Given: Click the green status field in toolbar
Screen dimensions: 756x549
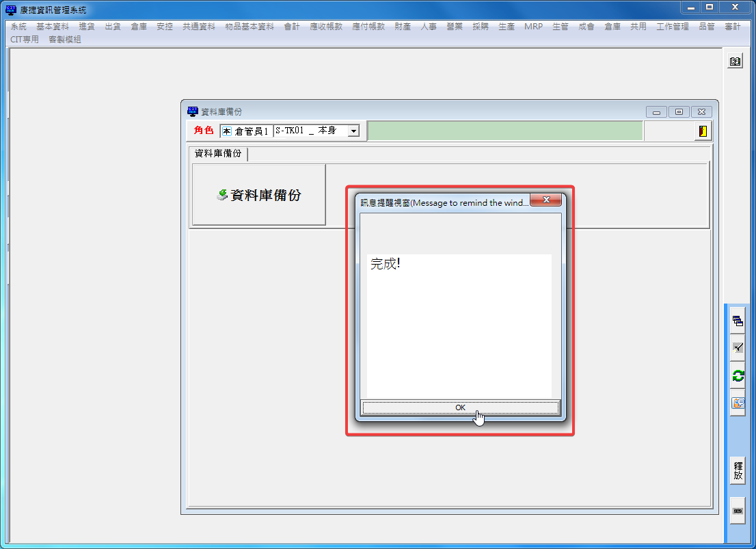Looking at the screenshot, I should [x=504, y=131].
